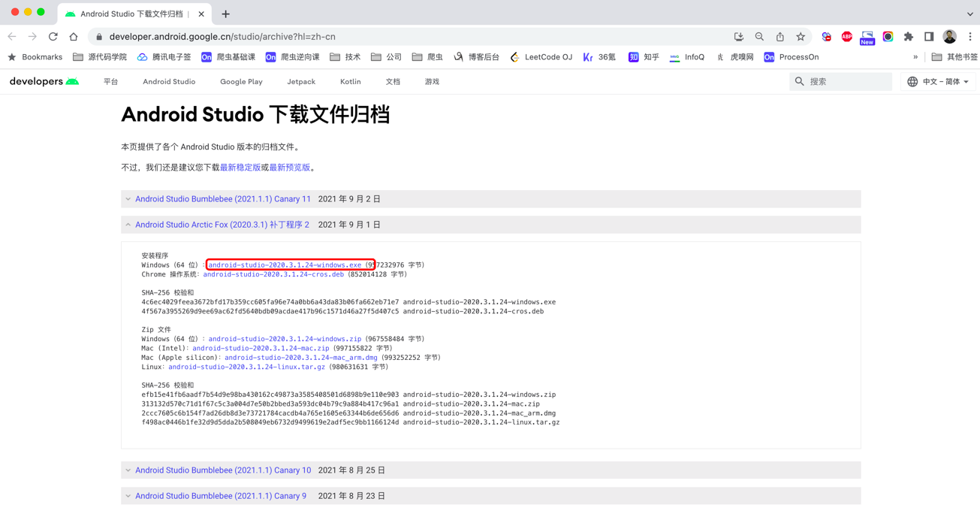Open the Jetpack nav item

coord(301,81)
